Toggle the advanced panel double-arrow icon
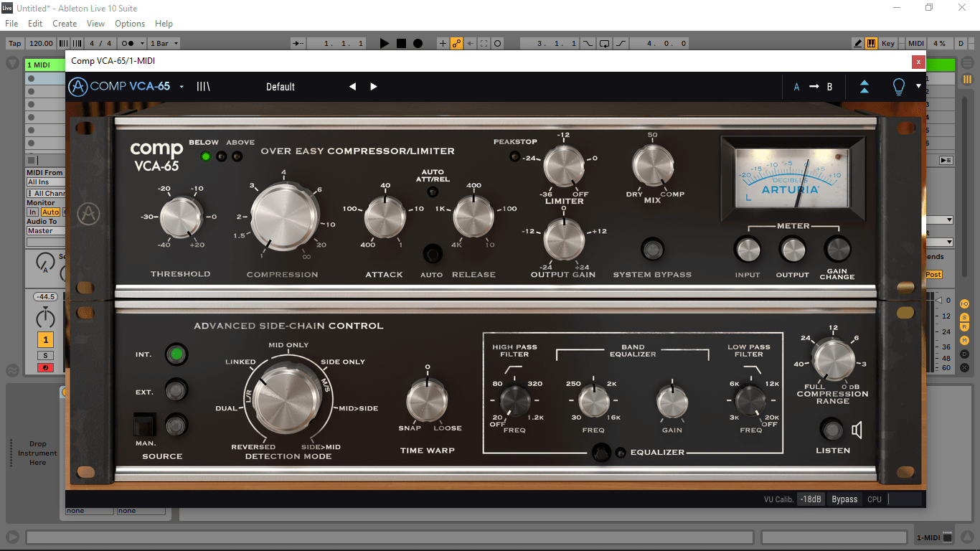Screen dimensions: 980x551 (864, 87)
